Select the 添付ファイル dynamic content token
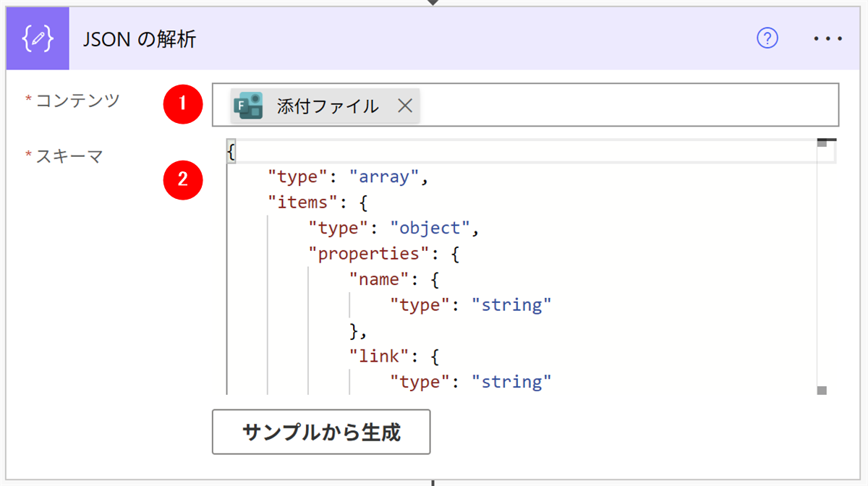 tap(327, 106)
